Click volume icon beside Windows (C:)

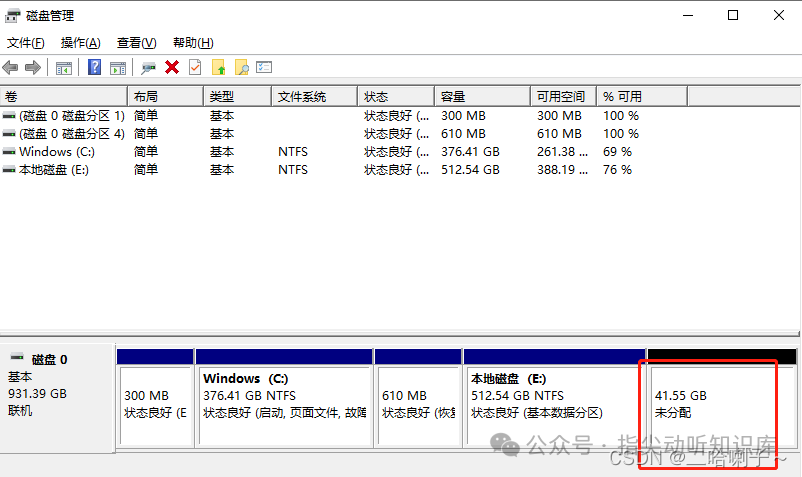(x=9, y=152)
